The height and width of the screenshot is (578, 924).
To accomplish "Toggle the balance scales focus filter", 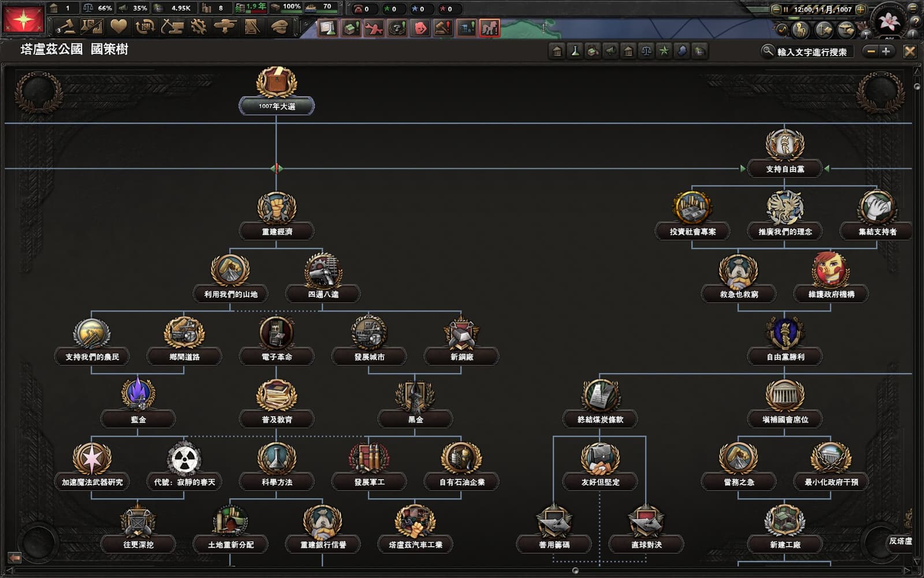I will tap(646, 51).
